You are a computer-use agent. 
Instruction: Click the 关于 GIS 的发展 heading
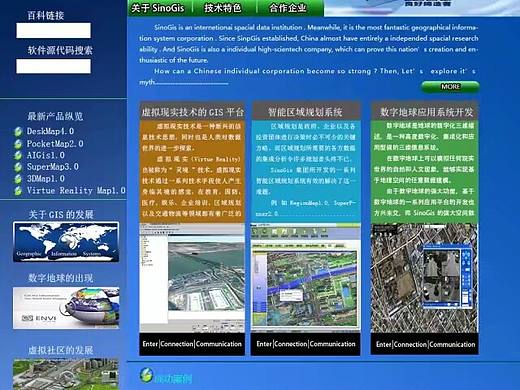point(61,214)
